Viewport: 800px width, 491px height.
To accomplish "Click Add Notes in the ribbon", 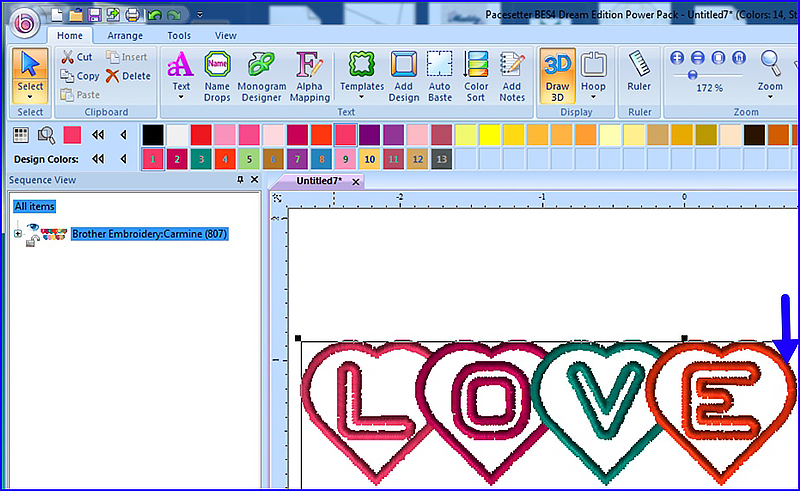I will pos(512,75).
